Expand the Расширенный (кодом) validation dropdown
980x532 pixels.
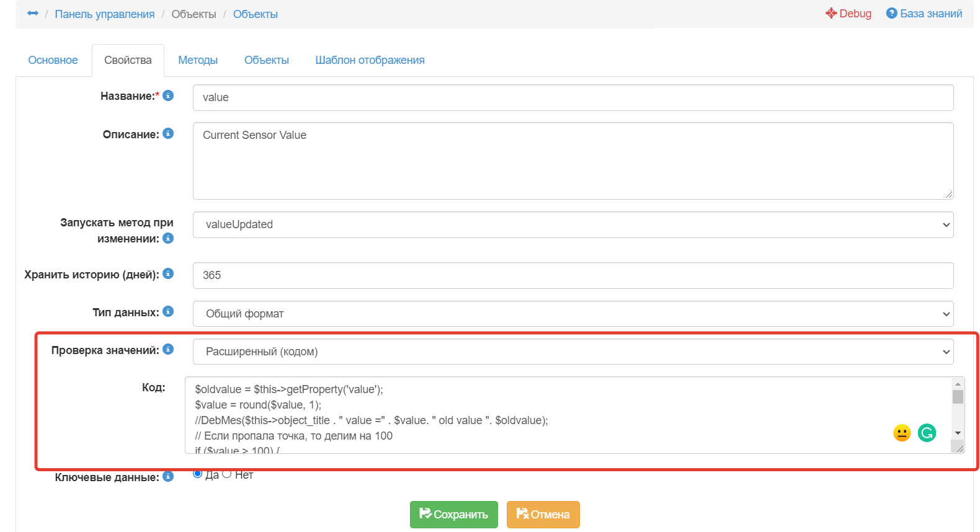tap(572, 352)
